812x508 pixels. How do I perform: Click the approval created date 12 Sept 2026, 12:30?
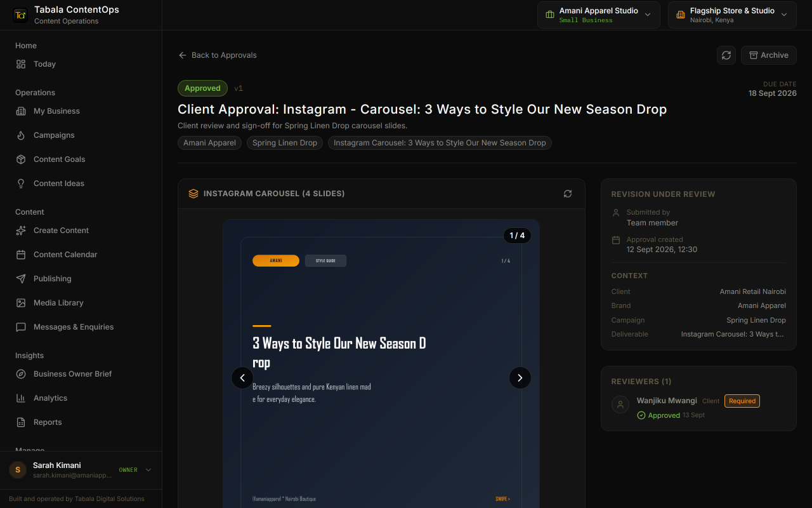coord(662,250)
